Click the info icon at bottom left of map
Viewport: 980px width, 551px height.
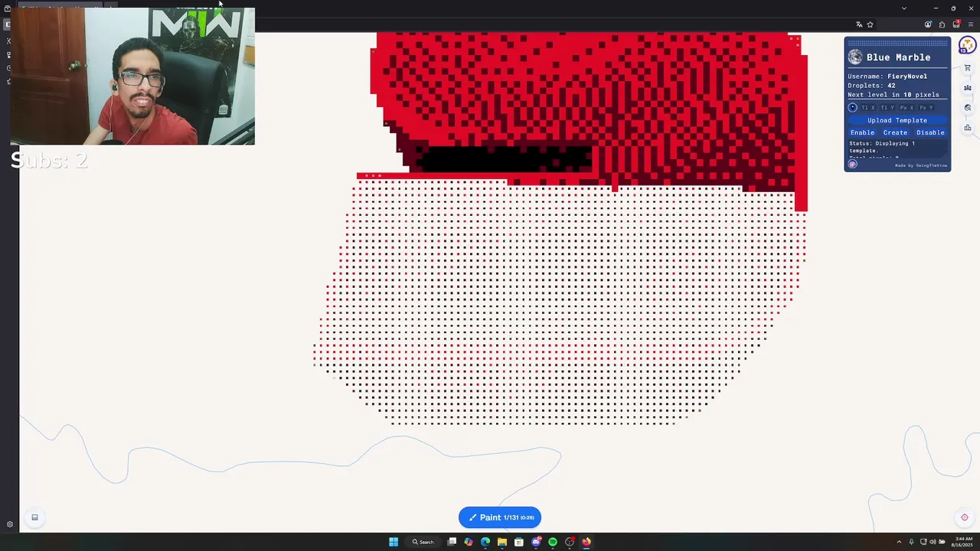click(x=34, y=517)
